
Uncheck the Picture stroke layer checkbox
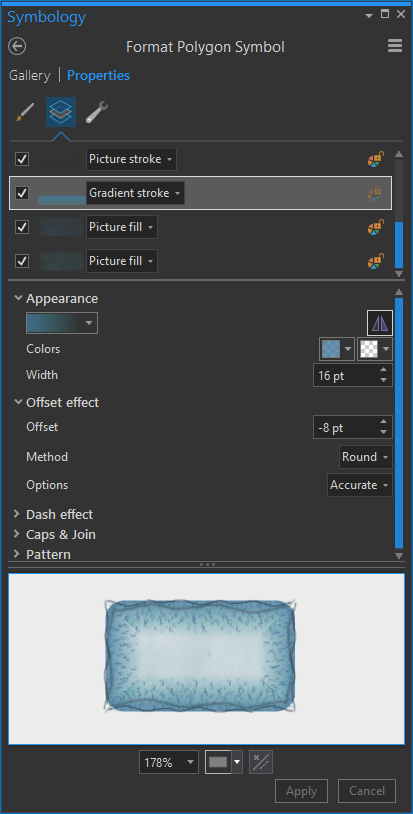pos(22,159)
